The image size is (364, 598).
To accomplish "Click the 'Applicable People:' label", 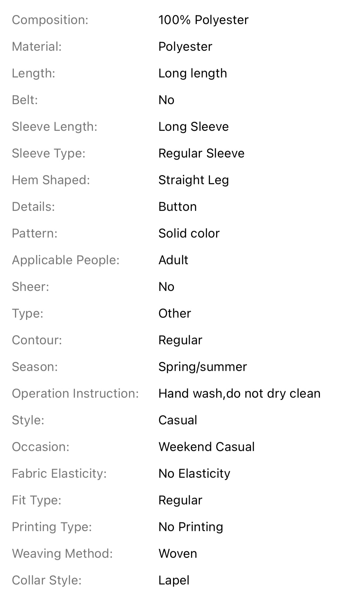I will tap(66, 260).
